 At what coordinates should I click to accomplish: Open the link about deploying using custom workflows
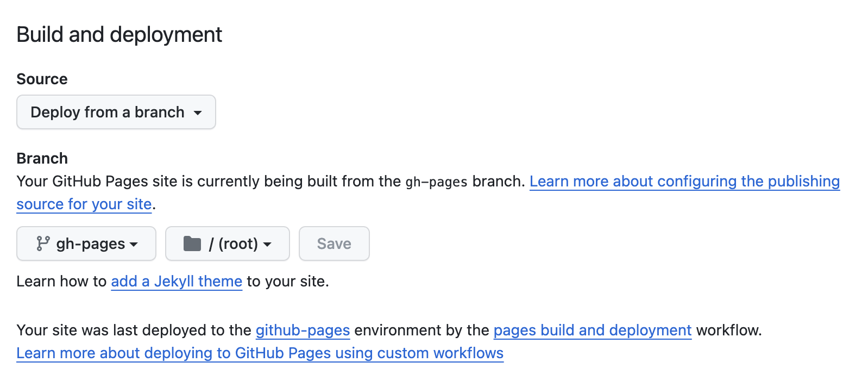pyautogui.click(x=260, y=353)
